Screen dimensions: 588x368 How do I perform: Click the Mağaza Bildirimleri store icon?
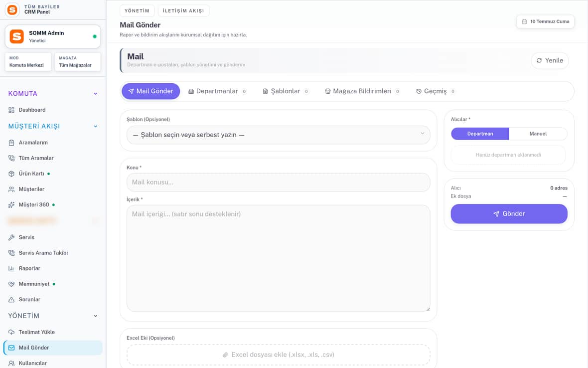click(x=328, y=91)
